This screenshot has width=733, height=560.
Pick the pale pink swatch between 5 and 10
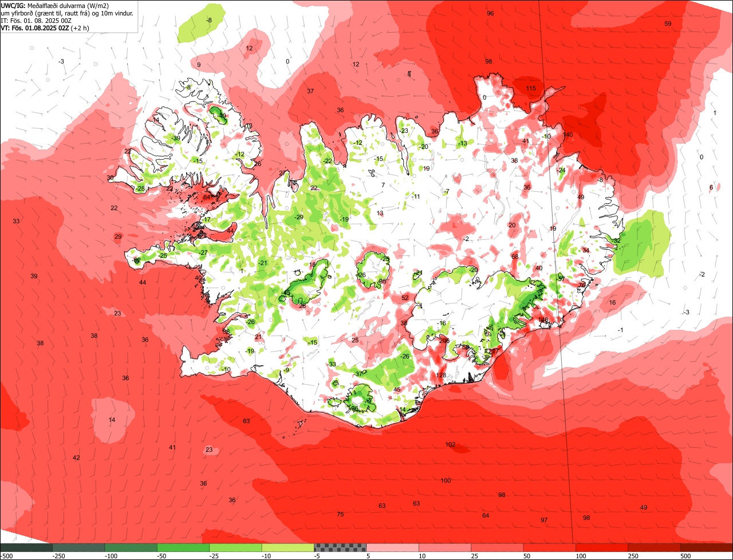coord(392,547)
